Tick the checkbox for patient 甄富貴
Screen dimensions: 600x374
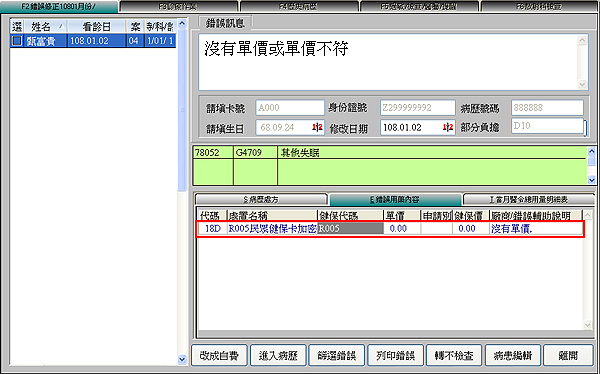17,41
